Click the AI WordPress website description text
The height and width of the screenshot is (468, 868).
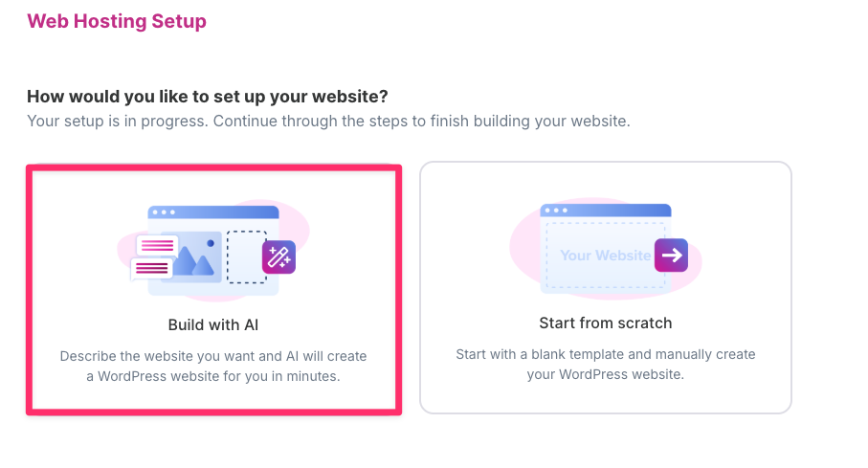213,367
